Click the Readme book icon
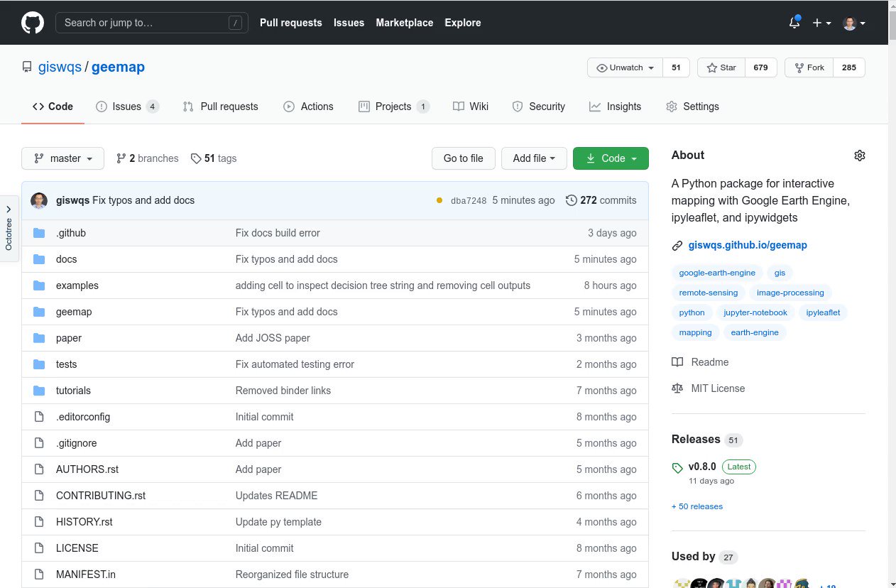 [677, 362]
